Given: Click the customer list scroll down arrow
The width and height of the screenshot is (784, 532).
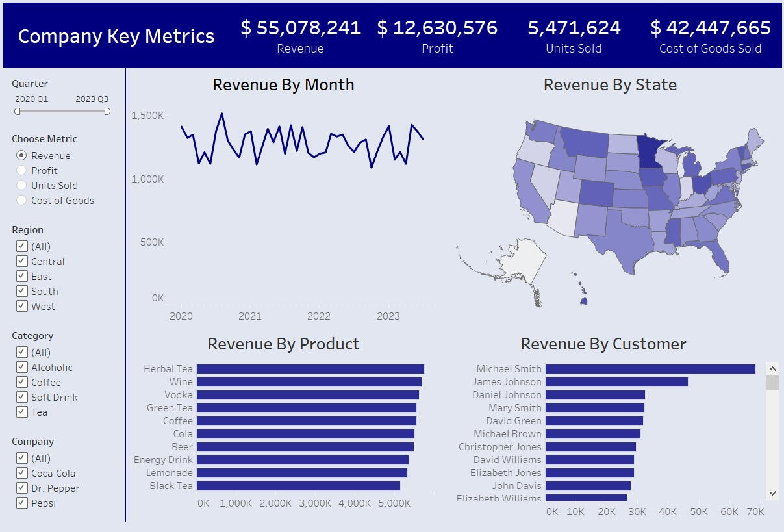Looking at the screenshot, I should 772,493.
